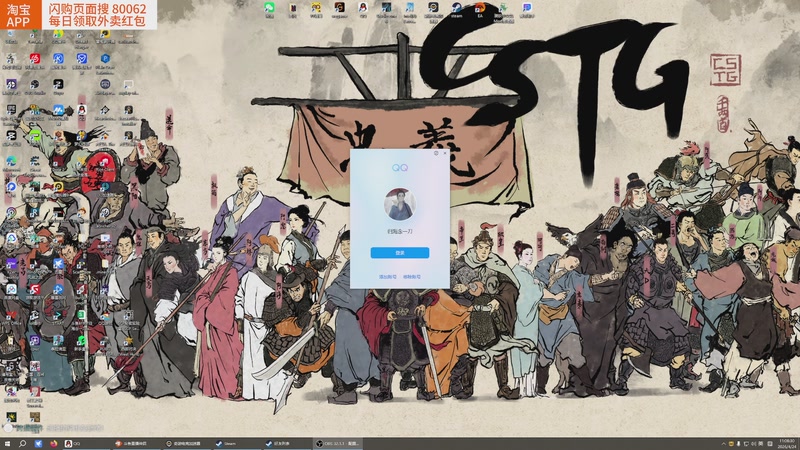The height and width of the screenshot is (450, 800).
Task: Close the QQ login window
Action: (x=445, y=153)
